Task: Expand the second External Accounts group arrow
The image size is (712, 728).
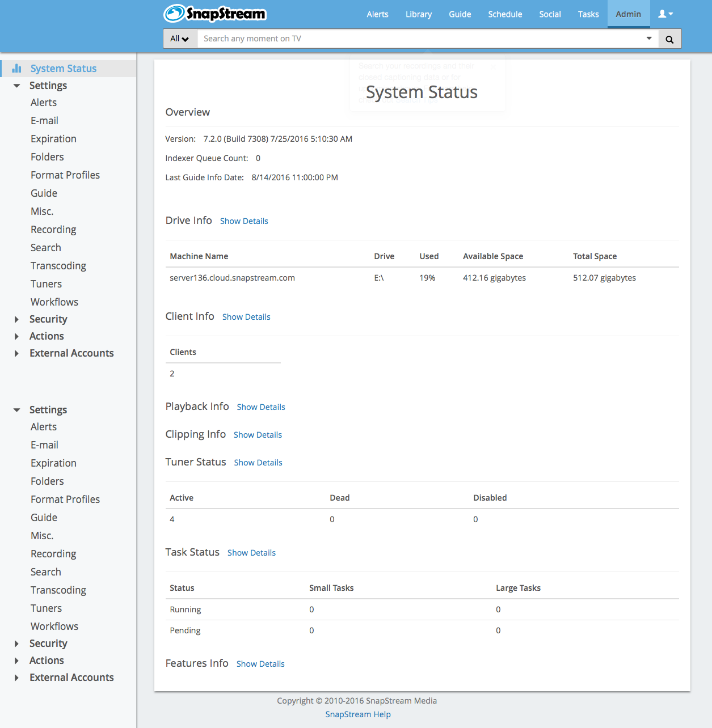Action: (x=16, y=678)
